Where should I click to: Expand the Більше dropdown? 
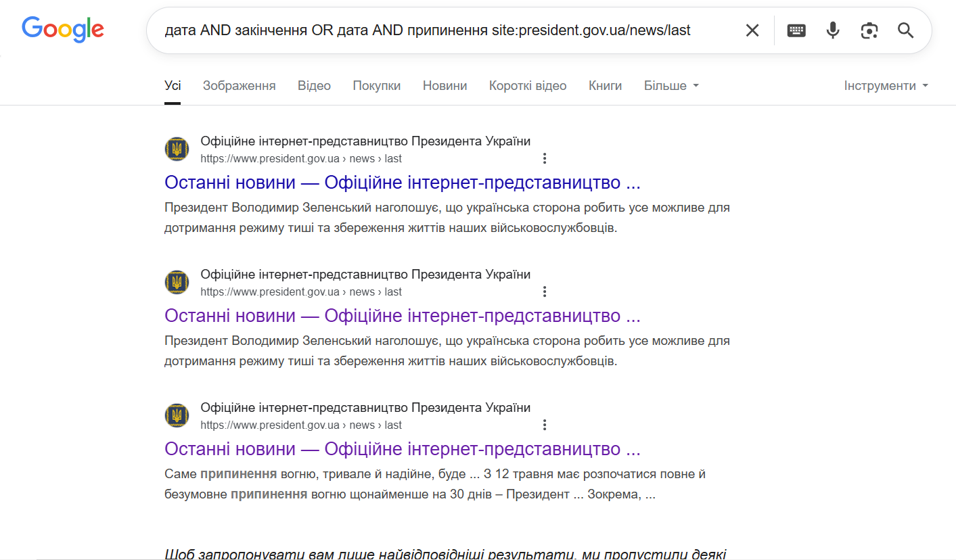672,86
